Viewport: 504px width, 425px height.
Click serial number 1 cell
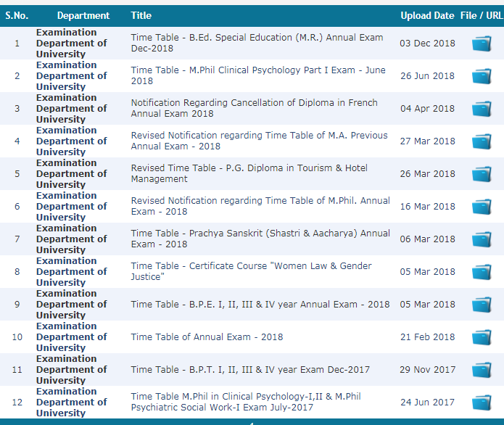coord(17,44)
